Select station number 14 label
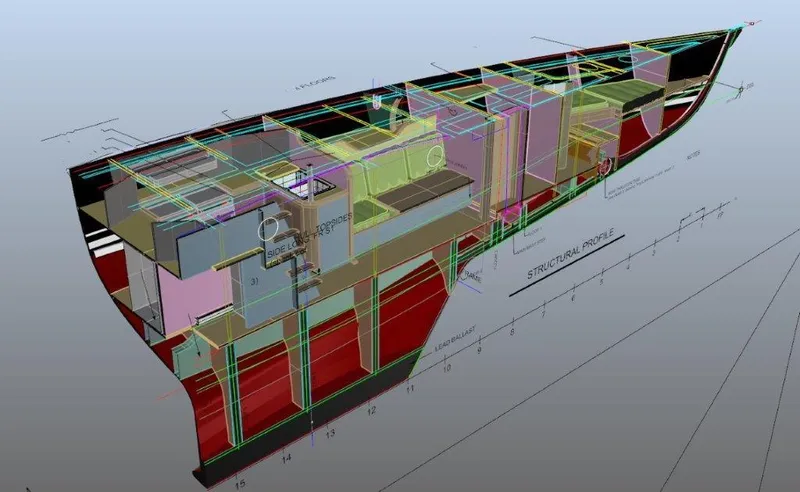This screenshot has height=492, width=800. pos(287,458)
